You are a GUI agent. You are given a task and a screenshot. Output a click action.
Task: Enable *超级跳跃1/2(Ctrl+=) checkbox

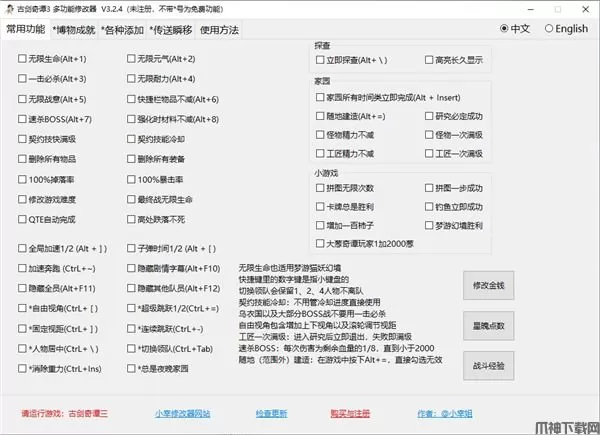(131, 308)
